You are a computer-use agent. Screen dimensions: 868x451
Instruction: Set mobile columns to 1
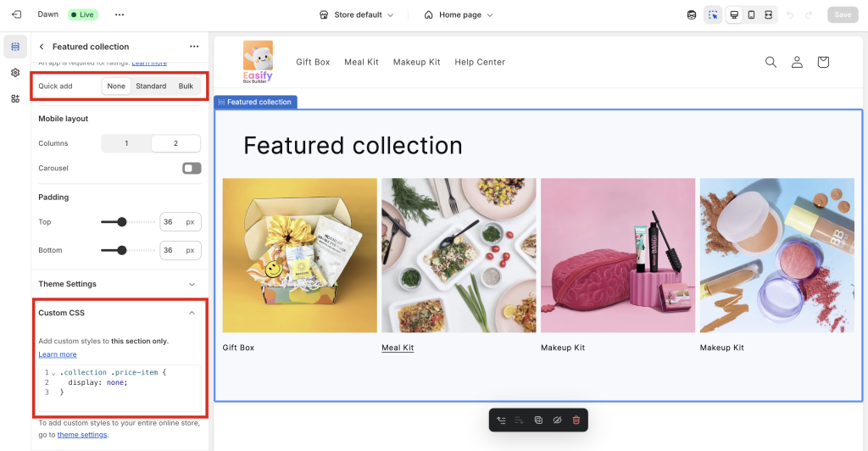point(126,143)
